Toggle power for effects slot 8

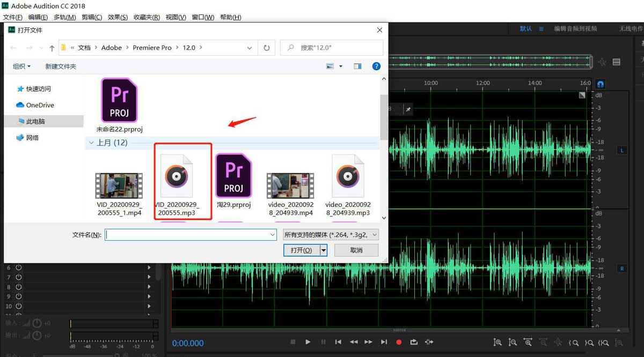(19, 287)
